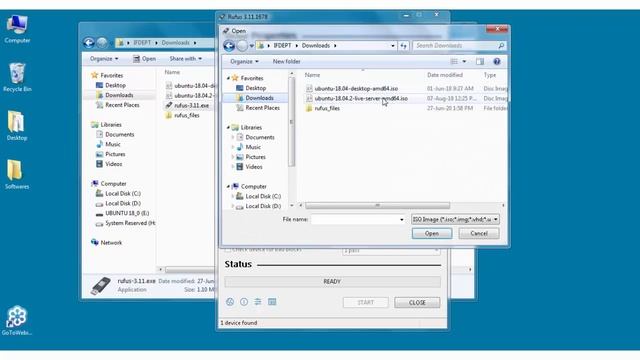Click the search magnifier in Open dialog
Image resolution: width=640 pixels, height=360 pixels.
tap(501, 46)
